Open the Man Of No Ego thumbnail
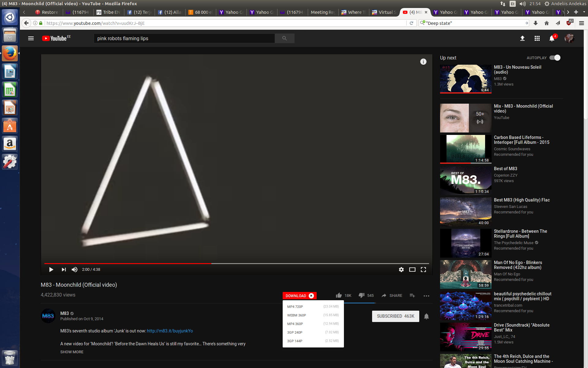Image resolution: width=588 pixels, height=368 pixels. click(466, 274)
